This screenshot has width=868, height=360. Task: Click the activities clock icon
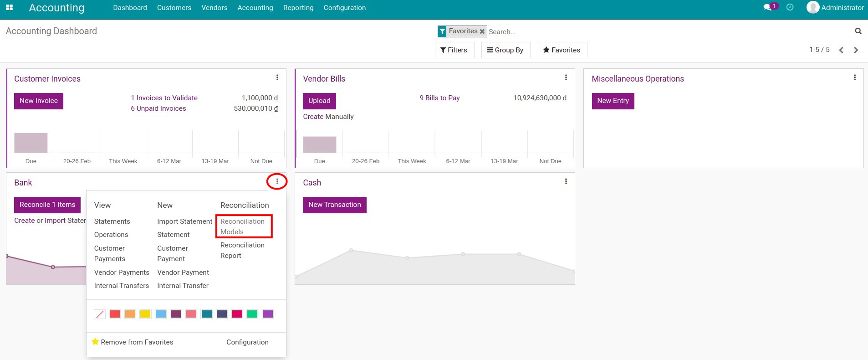[x=790, y=7]
